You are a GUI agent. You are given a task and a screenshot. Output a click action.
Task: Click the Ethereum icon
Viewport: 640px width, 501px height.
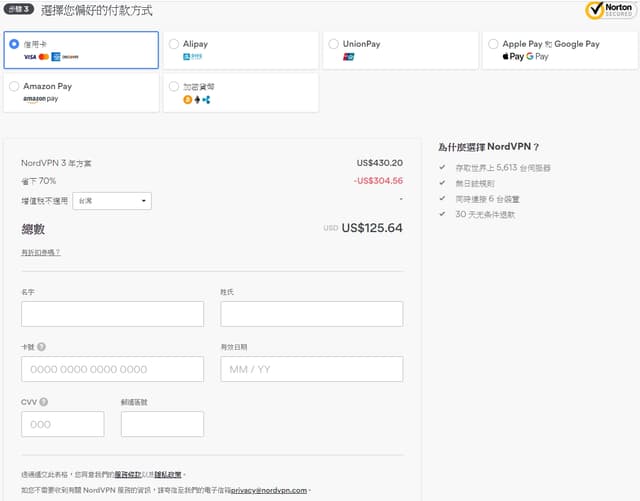pos(197,100)
